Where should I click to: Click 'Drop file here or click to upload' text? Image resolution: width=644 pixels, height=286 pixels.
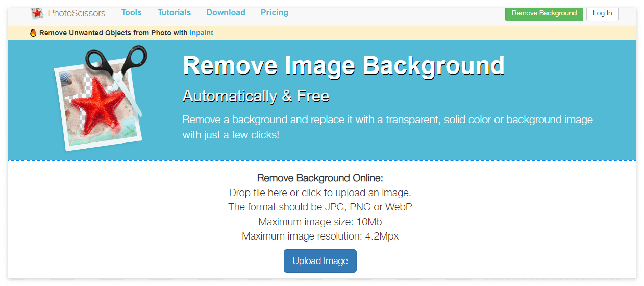coord(320,193)
